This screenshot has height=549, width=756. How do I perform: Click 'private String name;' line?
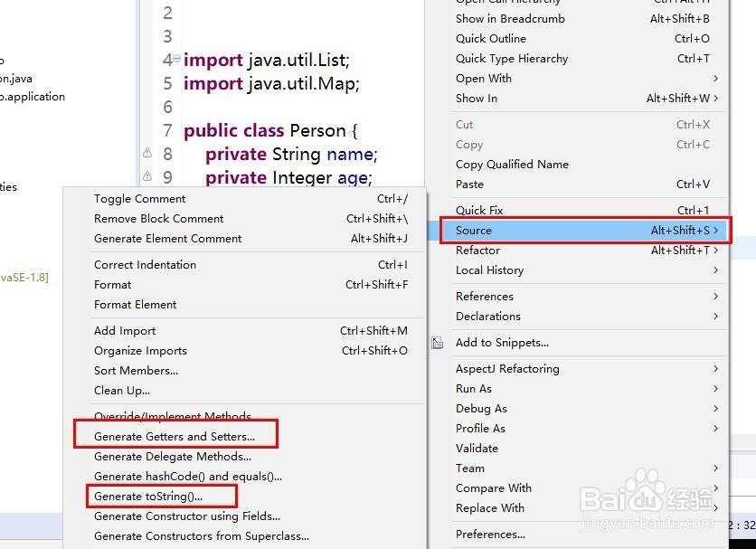(291, 155)
